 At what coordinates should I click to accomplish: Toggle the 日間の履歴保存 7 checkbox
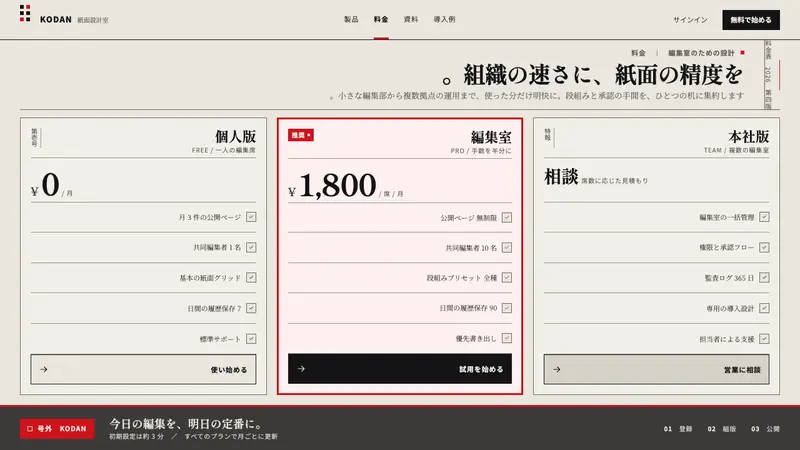click(x=251, y=308)
